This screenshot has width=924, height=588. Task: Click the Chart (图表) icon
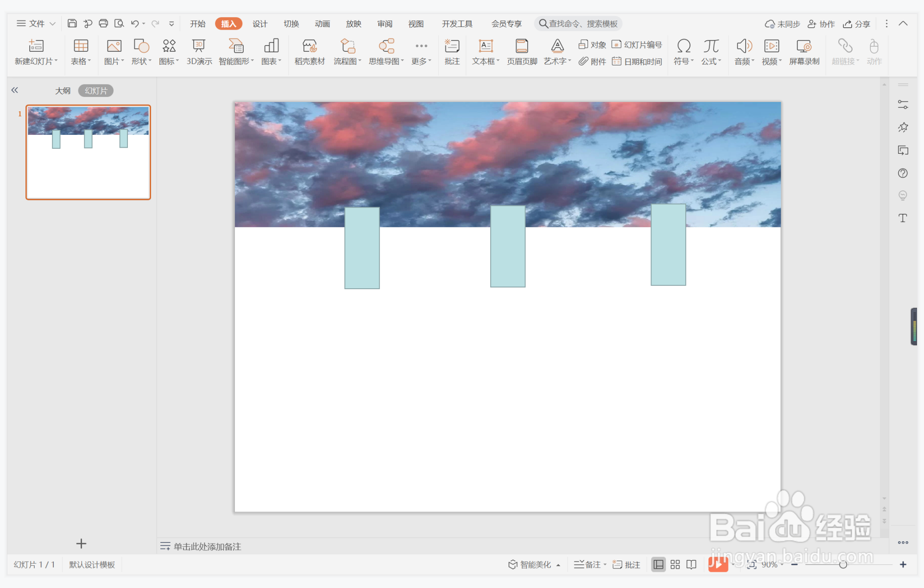click(271, 51)
